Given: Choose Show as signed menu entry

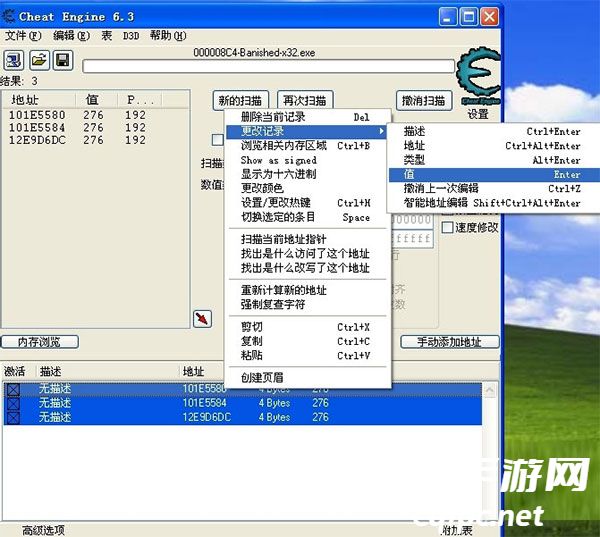Looking at the screenshot, I should [306, 160].
